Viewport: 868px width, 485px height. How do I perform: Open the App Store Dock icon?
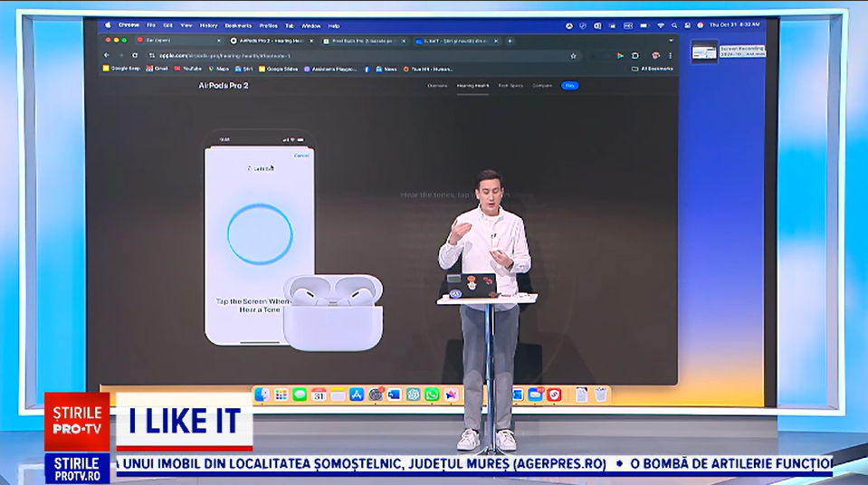[357, 395]
